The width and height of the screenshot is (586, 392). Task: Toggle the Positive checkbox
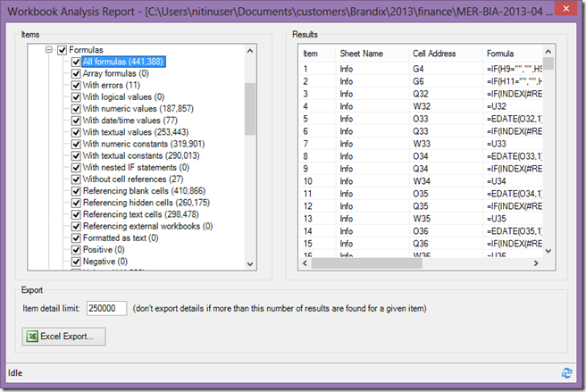76,250
